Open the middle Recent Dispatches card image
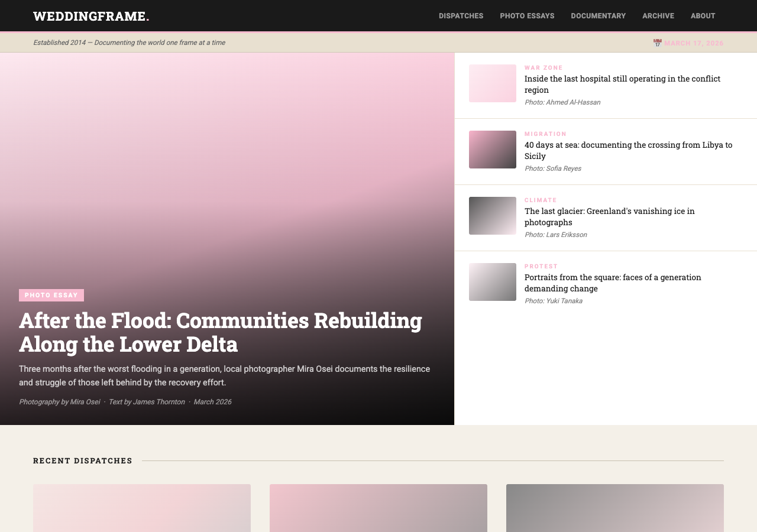 378,508
